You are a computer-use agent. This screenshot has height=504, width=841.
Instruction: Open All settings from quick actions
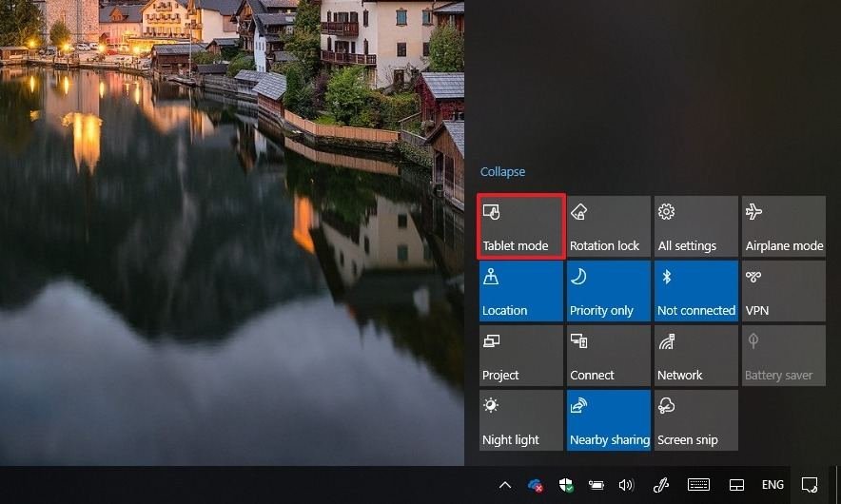pos(695,226)
